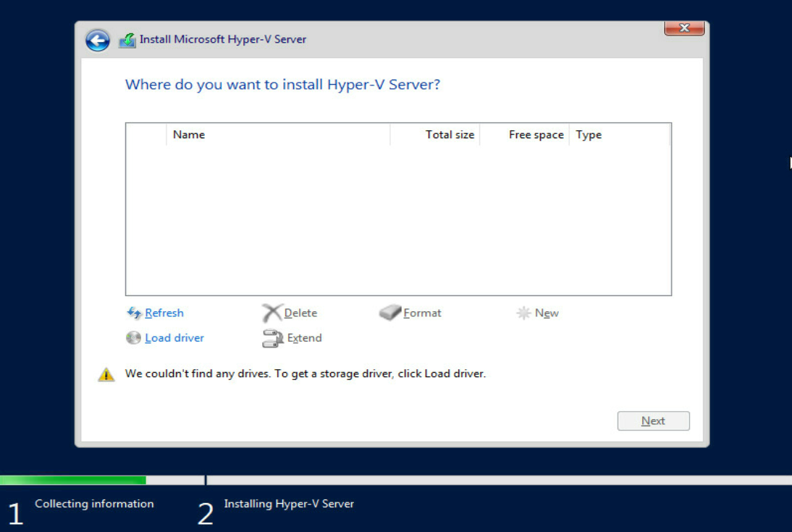Click the yellow warning triangle icon

[x=106, y=374]
